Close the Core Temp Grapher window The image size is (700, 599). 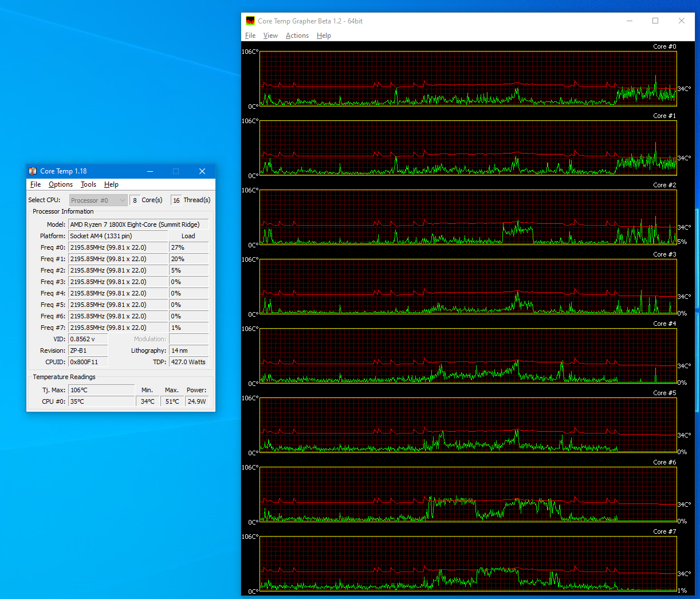coord(682,21)
